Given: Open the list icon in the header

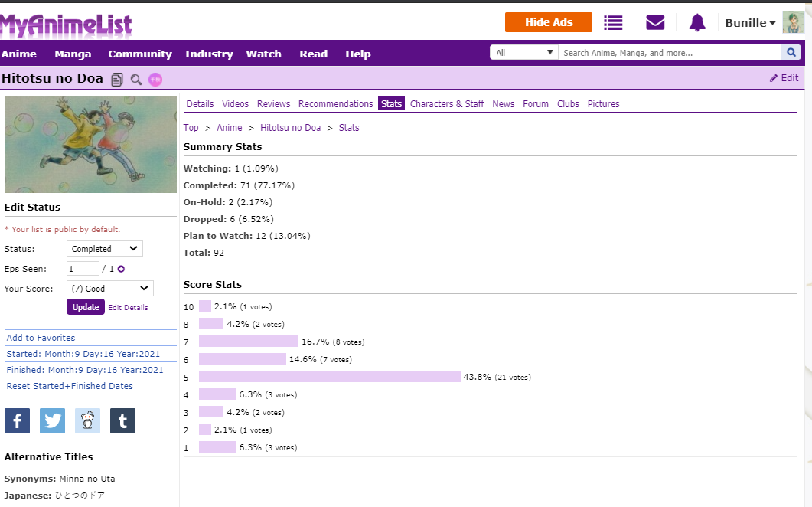Looking at the screenshot, I should pos(613,23).
